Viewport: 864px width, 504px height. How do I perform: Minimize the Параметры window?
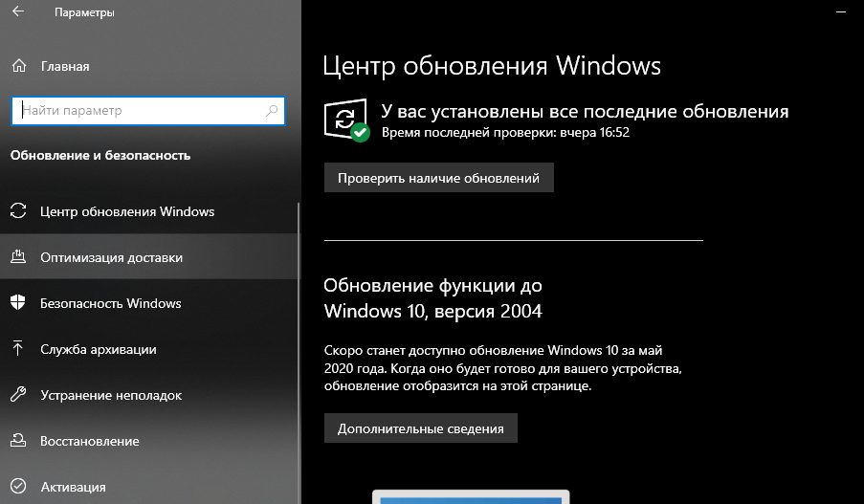841,11
